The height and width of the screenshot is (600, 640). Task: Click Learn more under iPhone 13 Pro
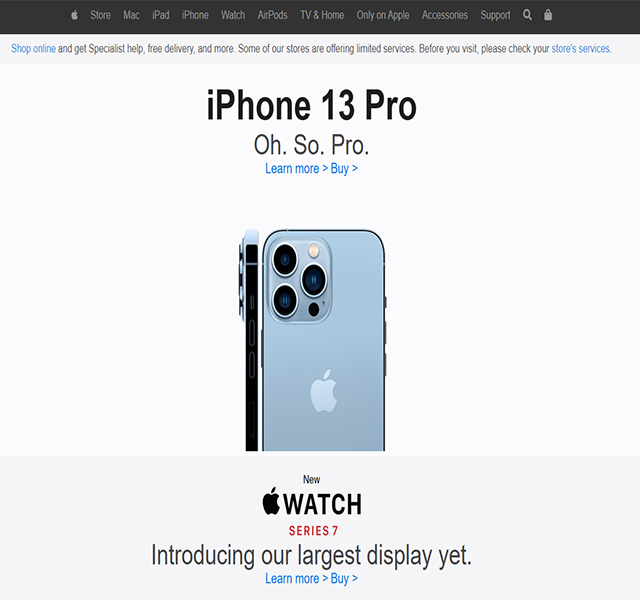click(x=296, y=169)
